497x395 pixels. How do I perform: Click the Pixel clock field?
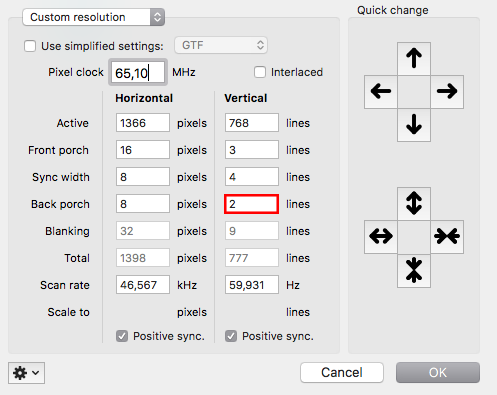tap(138, 72)
